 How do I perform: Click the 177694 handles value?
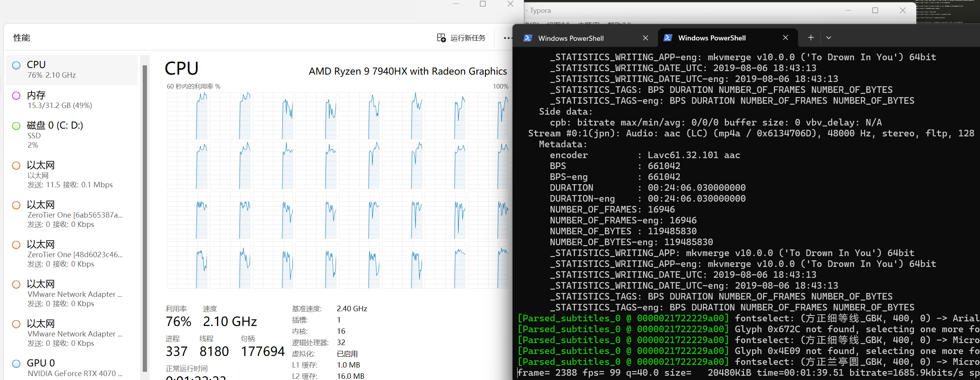[263, 352]
